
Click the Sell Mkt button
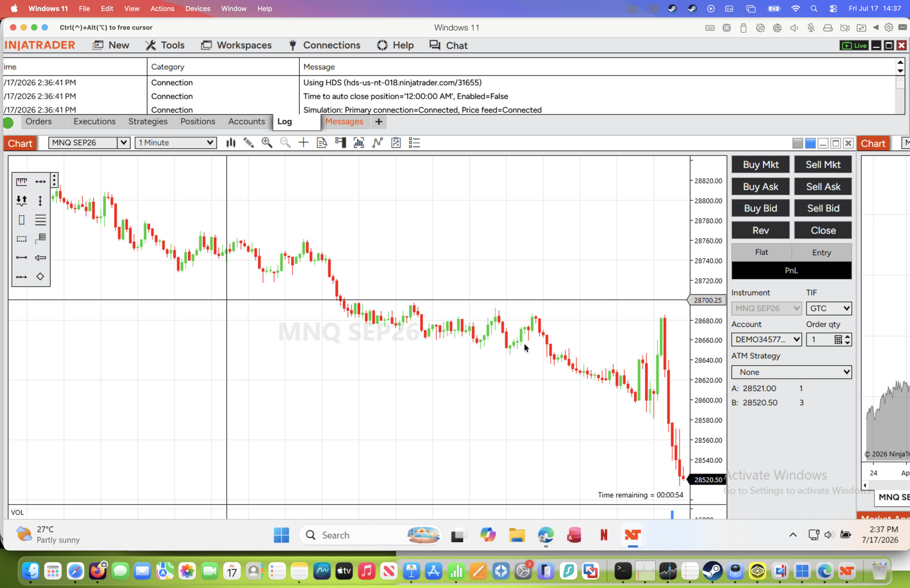823,164
